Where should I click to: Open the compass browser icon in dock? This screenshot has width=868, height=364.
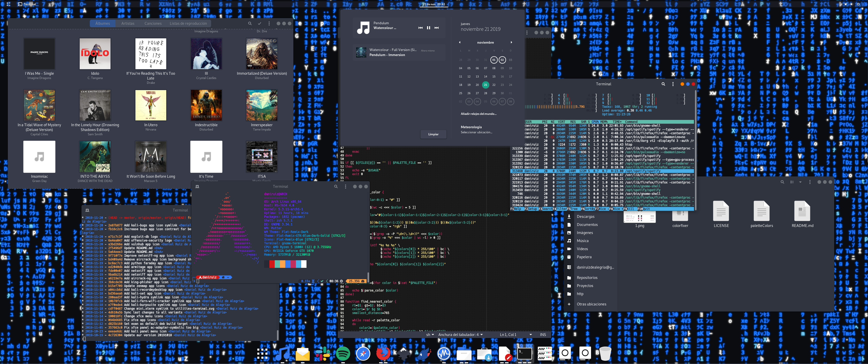[x=363, y=354]
